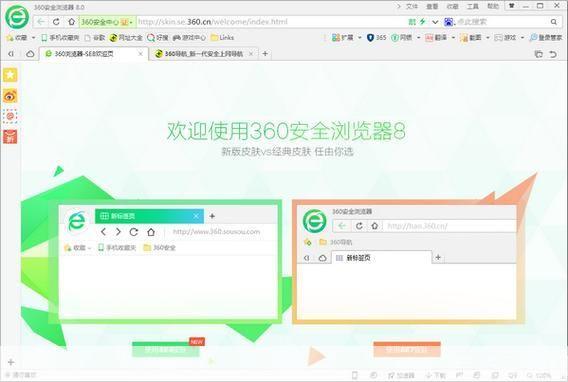Open the 网址大全 bookmark
568x382 pixels.
[x=126, y=38]
